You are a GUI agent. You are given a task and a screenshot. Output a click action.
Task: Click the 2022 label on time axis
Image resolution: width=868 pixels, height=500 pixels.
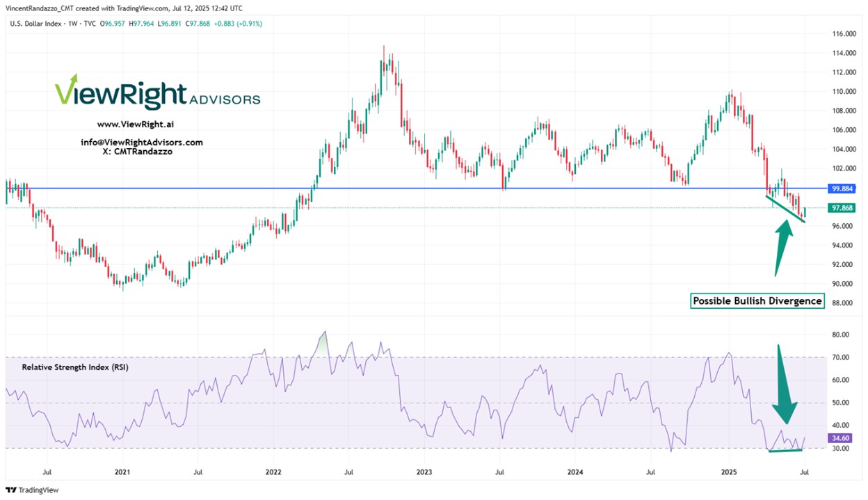tap(273, 471)
